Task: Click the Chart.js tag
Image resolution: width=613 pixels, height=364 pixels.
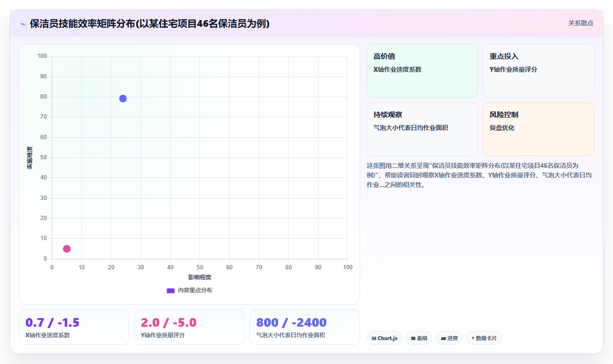Action: pyautogui.click(x=384, y=338)
